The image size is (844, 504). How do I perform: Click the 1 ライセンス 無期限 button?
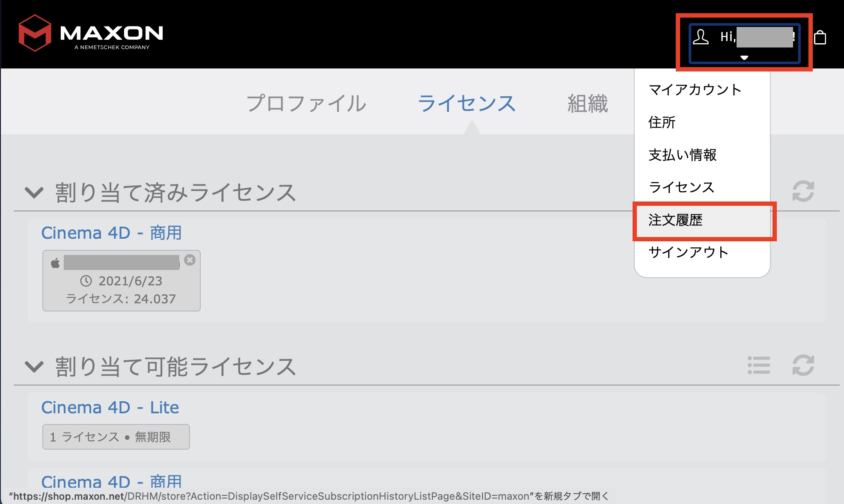116,437
